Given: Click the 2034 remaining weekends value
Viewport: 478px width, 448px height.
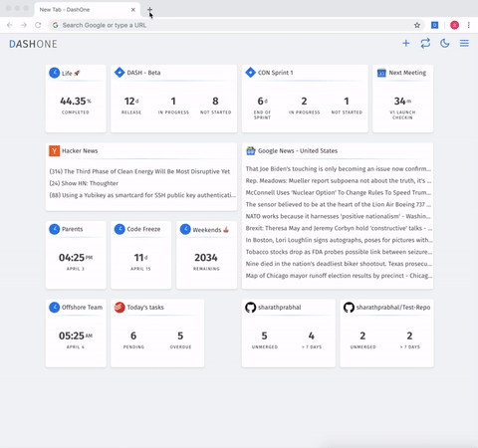Looking at the screenshot, I should click(x=206, y=258).
